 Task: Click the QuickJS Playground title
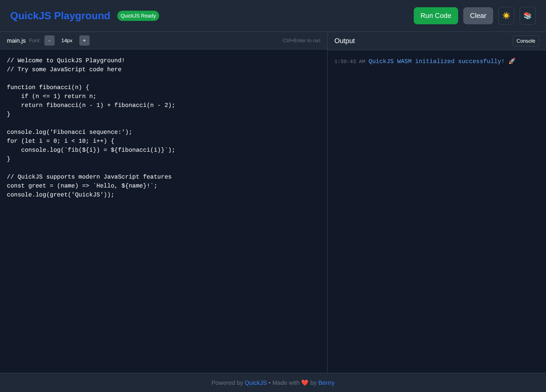pyautogui.click(x=60, y=15)
